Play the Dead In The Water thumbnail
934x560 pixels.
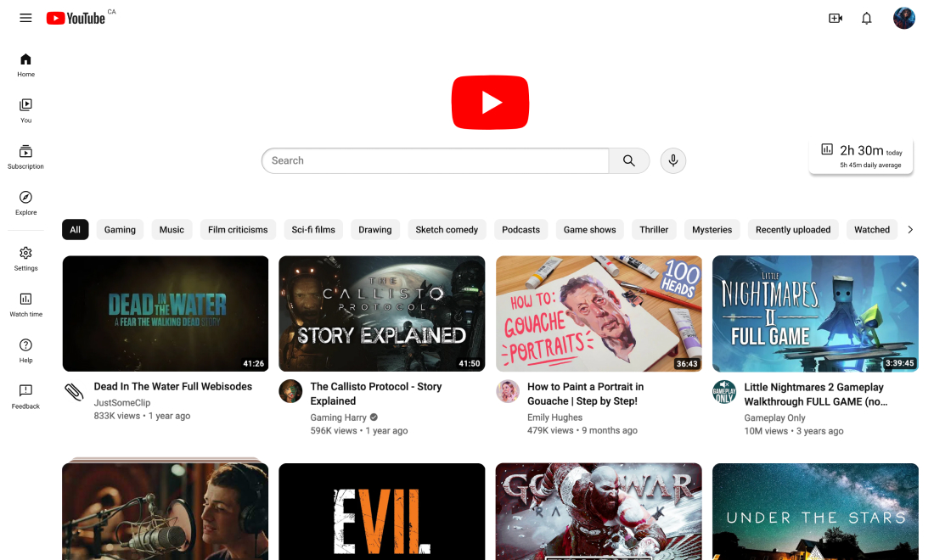[166, 314]
